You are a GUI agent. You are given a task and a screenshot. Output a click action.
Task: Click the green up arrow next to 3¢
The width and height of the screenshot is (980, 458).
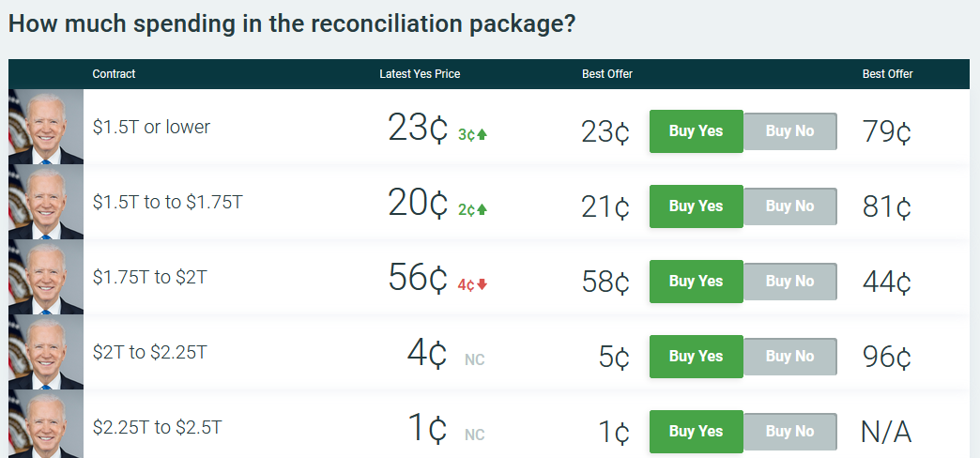point(482,134)
